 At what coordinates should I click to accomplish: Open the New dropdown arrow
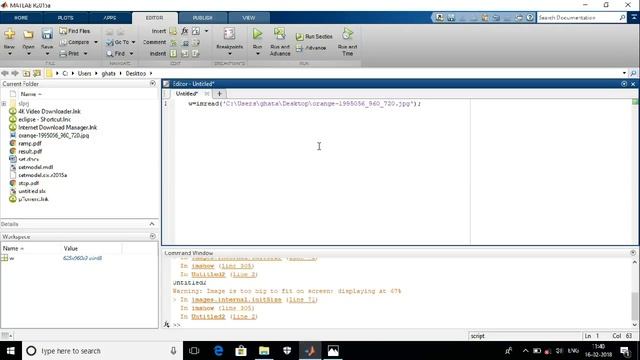pyautogui.click(x=9, y=53)
